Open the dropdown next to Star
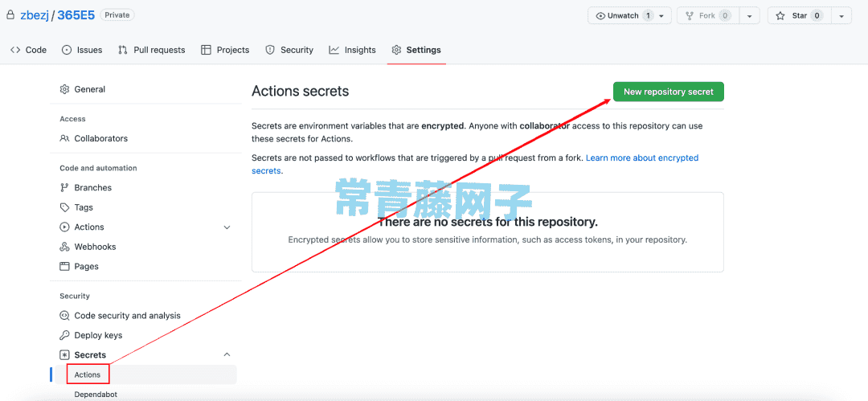868x401 pixels. click(841, 15)
